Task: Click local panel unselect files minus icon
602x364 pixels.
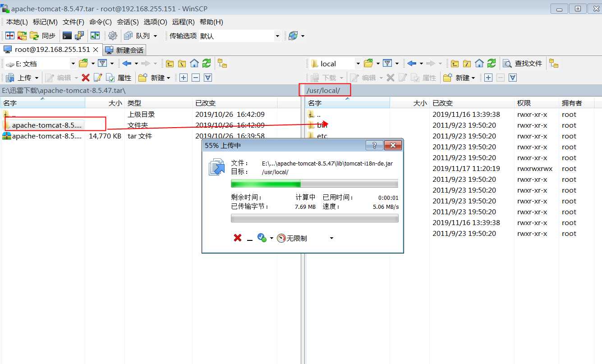Action: coord(196,78)
